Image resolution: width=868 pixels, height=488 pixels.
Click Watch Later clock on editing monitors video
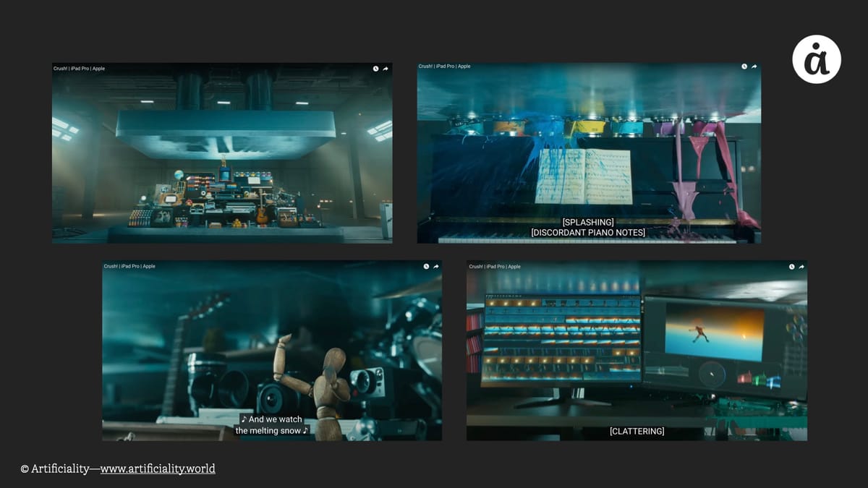tap(791, 267)
